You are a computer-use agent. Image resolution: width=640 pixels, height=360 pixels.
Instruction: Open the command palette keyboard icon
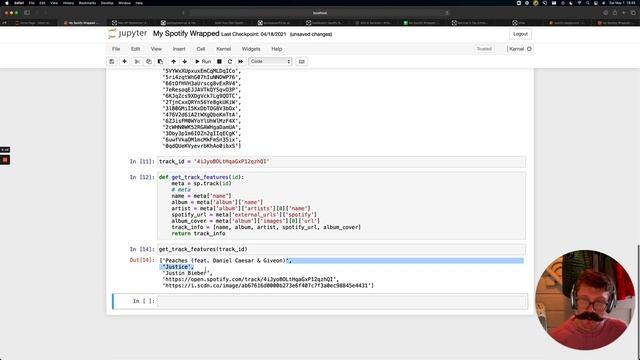[302, 61]
